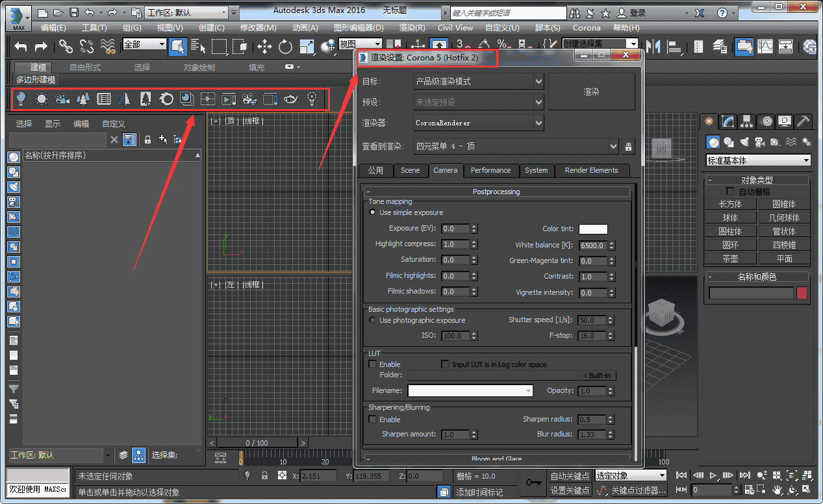This screenshot has height=504, width=823.
Task: Click the 茶壶 teapot object type button
Action: [730, 258]
